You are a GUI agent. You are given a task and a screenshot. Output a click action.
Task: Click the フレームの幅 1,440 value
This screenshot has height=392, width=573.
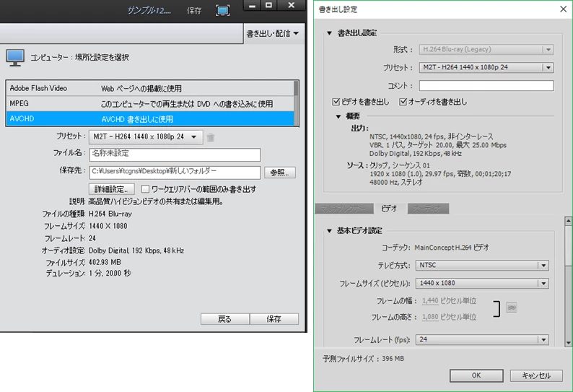pyautogui.click(x=430, y=301)
